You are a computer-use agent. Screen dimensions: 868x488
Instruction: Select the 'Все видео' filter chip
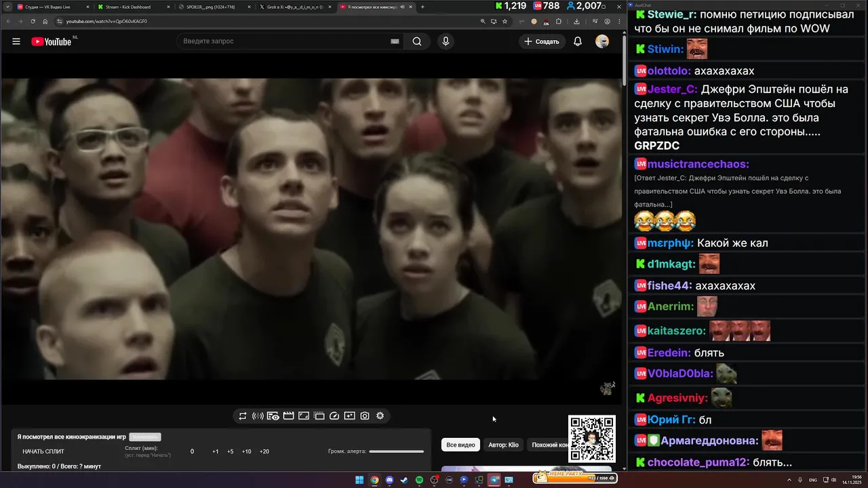click(x=460, y=445)
